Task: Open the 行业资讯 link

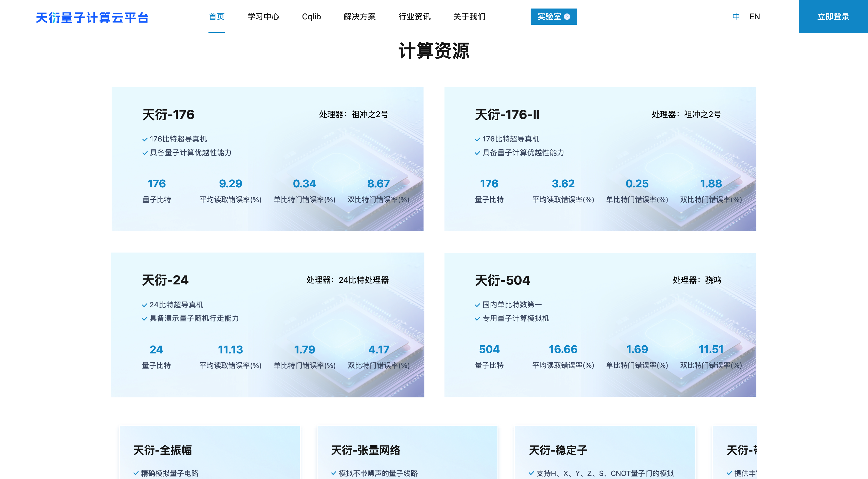Action: tap(414, 17)
